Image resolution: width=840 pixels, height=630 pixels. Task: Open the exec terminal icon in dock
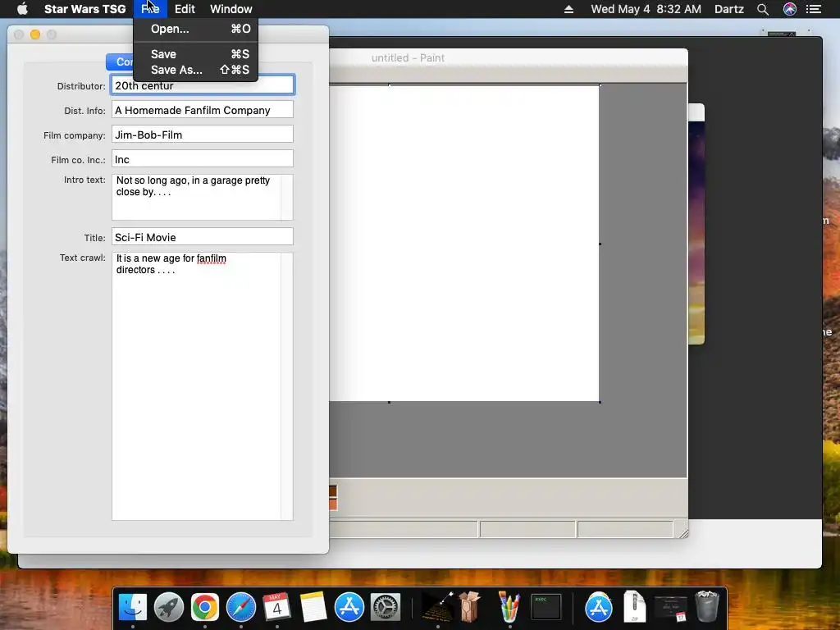tap(546, 607)
